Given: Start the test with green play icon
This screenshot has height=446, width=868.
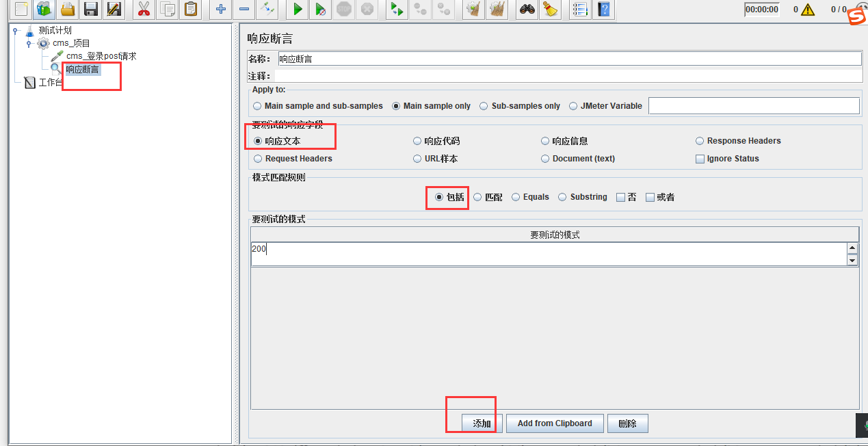Looking at the screenshot, I should pos(298,9).
